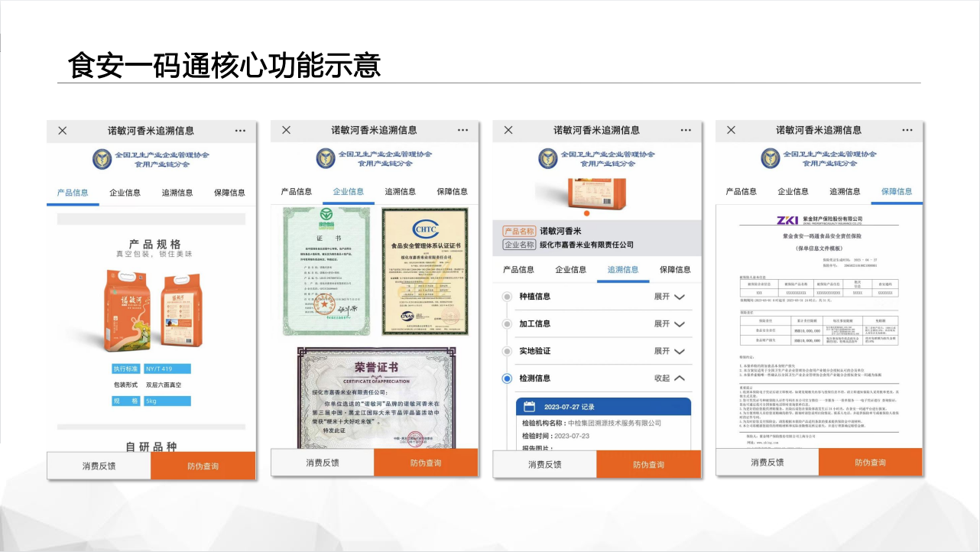Click association logo emblem on fourth phone screen

[x=770, y=158]
